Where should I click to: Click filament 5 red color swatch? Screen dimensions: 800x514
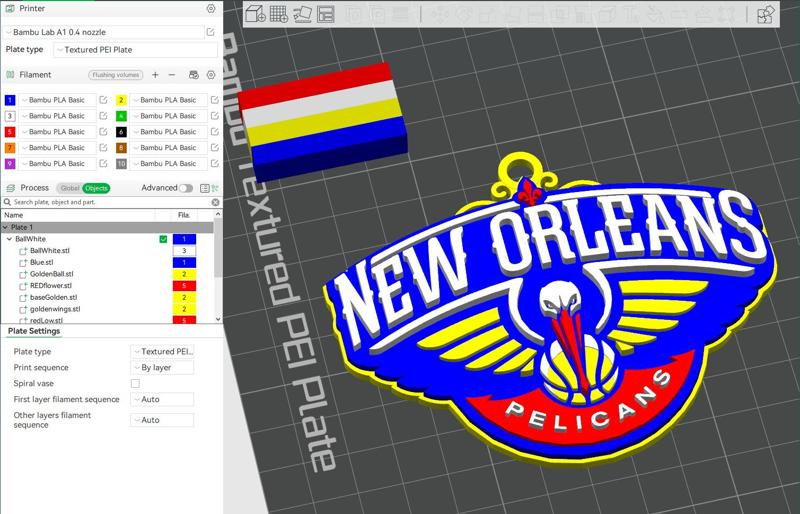point(10,132)
